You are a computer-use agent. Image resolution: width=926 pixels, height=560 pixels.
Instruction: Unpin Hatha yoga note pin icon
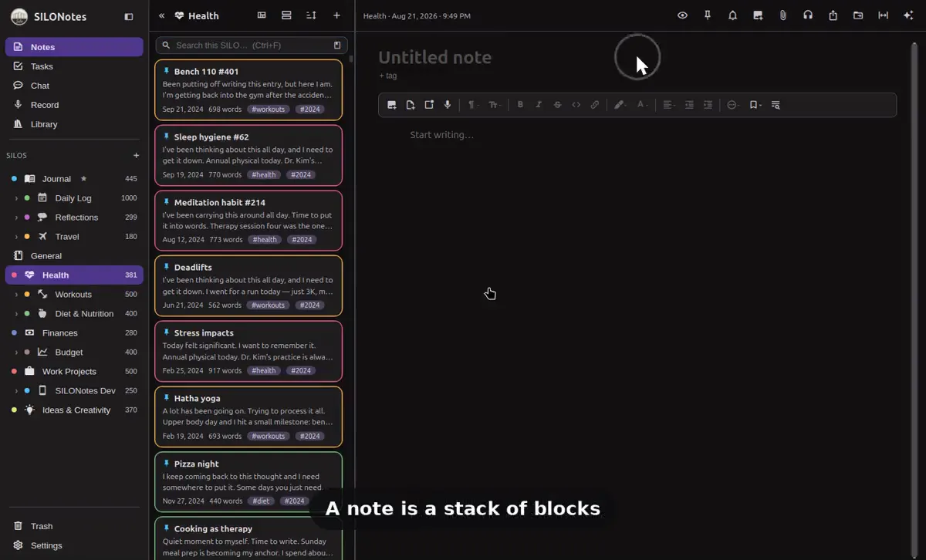tap(166, 398)
